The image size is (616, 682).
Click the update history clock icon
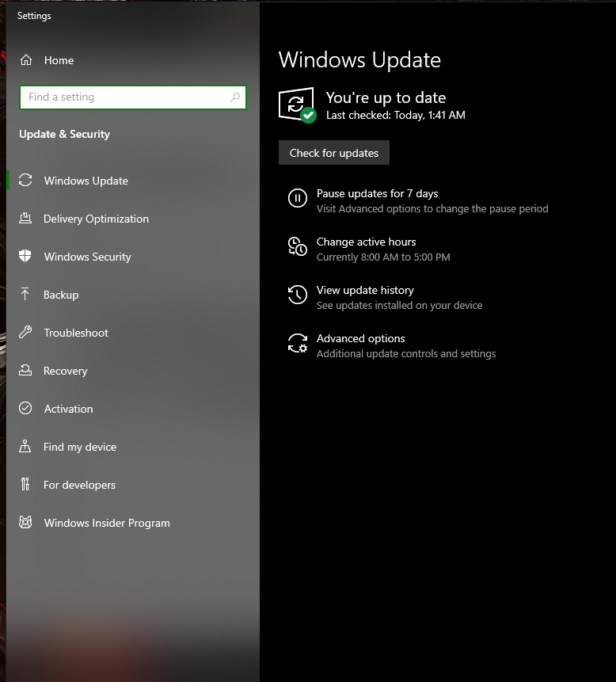tap(298, 295)
